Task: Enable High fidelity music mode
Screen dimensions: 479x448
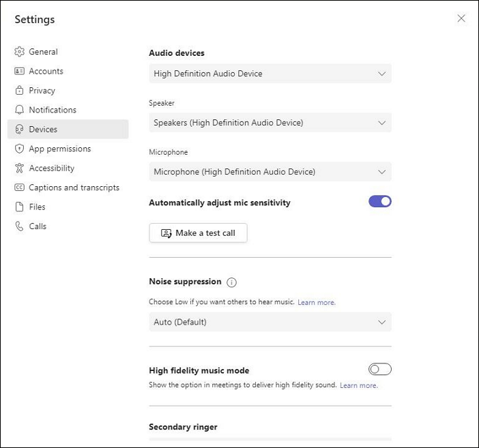Action: (x=379, y=369)
